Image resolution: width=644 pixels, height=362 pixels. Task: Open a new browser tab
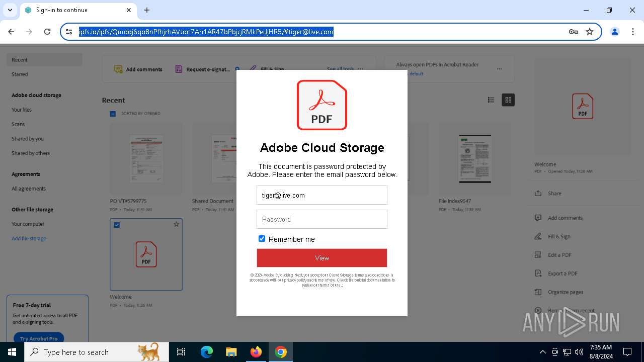click(147, 10)
